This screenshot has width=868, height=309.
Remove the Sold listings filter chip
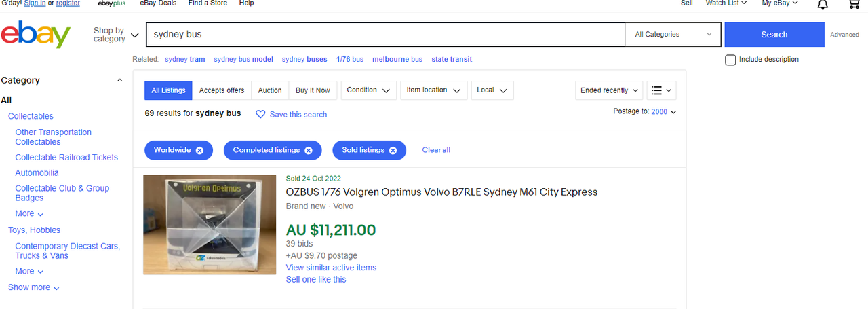coord(393,150)
